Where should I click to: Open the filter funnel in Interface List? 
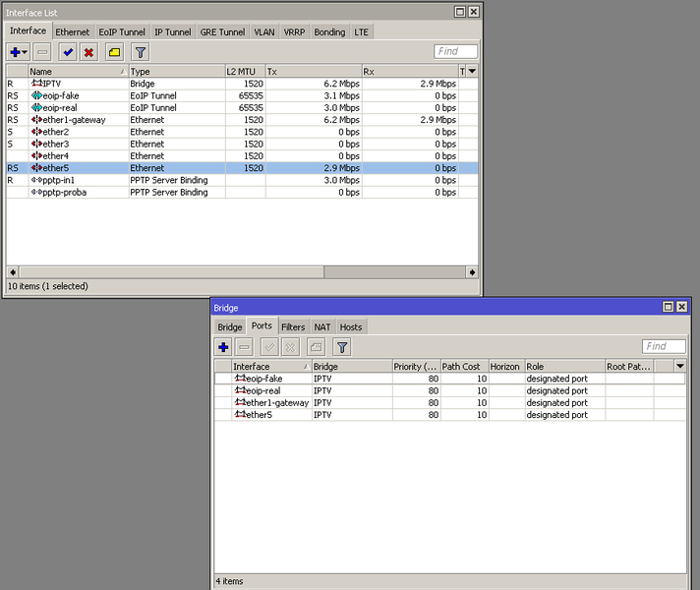[x=141, y=52]
